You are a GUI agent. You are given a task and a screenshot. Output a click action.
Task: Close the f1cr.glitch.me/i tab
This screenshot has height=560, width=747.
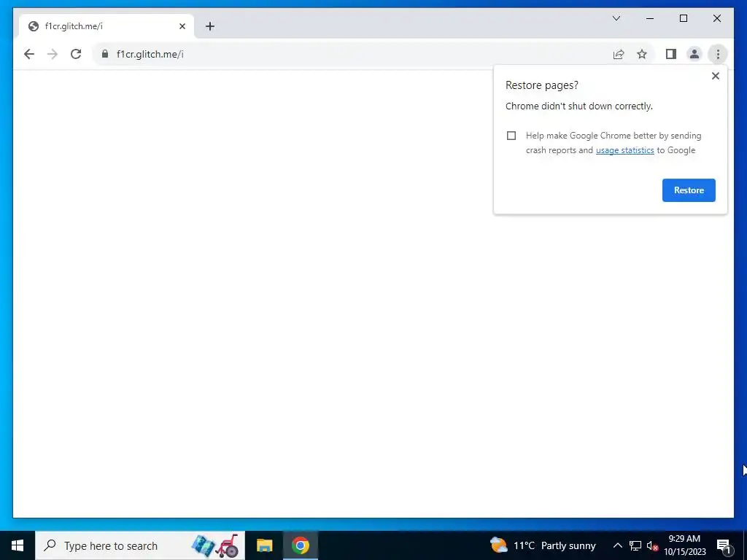(x=182, y=26)
